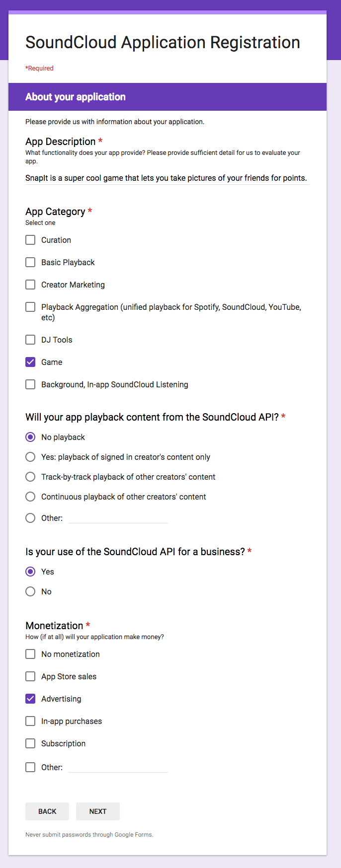Screen dimensions: 341x868
Task: Click the 'Select one' helper text
Action: click(x=40, y=223)
